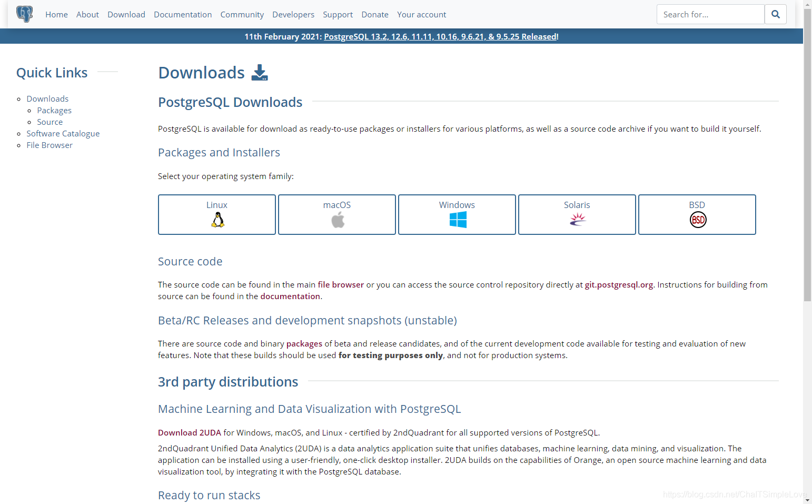Select the Developers navigation entry
This screenshot has width=812, height=504.
(x=293, y=14)
